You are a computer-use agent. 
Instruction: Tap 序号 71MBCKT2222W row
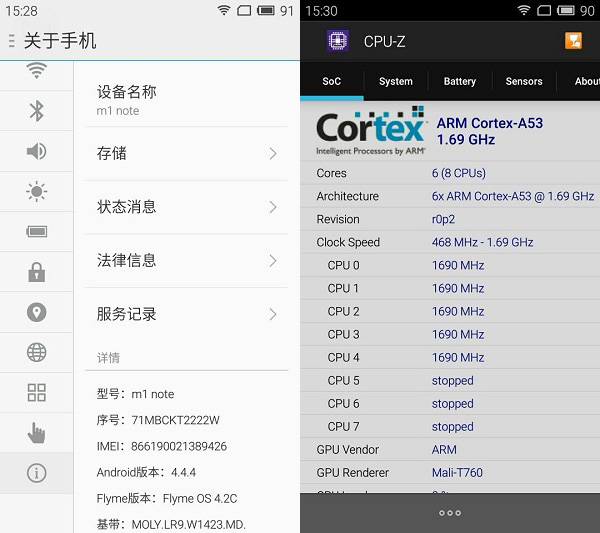158,420
